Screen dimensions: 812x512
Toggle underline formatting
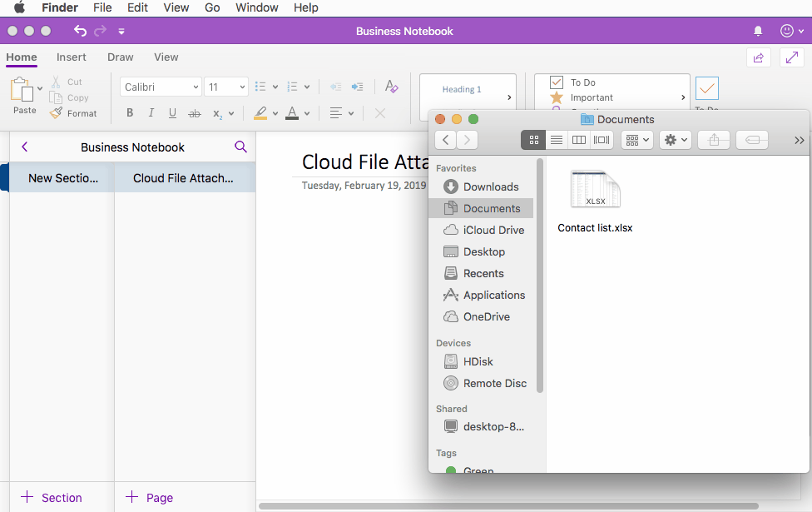(172, 113)
